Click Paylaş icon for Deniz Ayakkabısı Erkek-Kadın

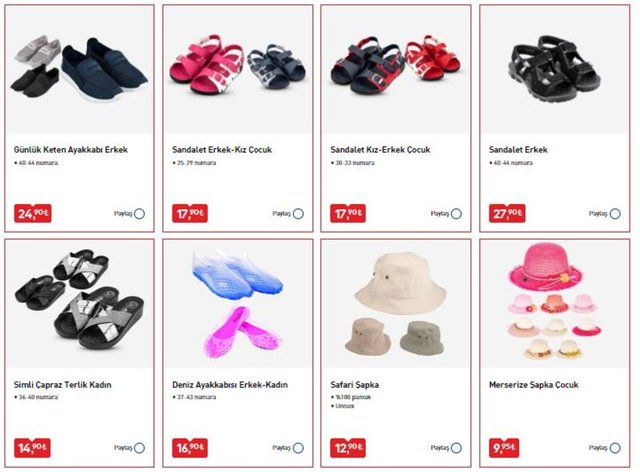(298, 448)
